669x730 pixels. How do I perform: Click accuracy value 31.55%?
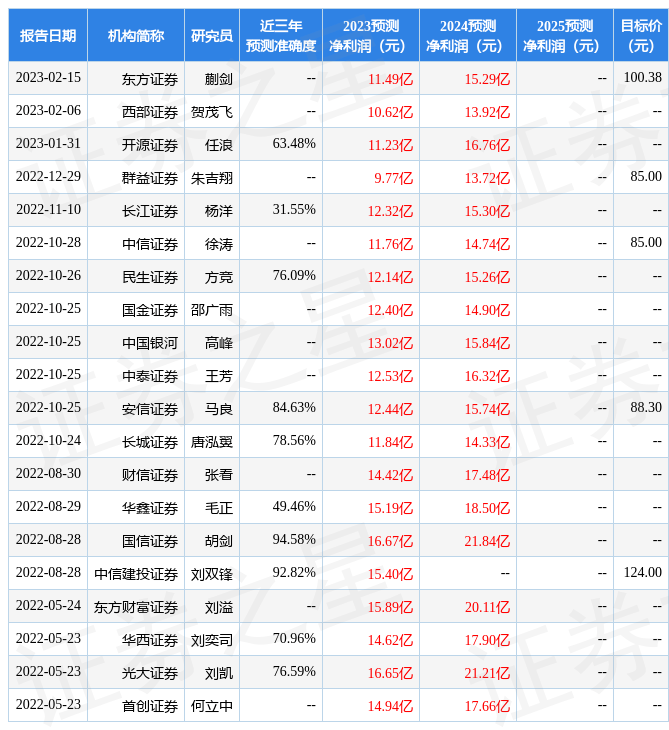click(294, 210)
